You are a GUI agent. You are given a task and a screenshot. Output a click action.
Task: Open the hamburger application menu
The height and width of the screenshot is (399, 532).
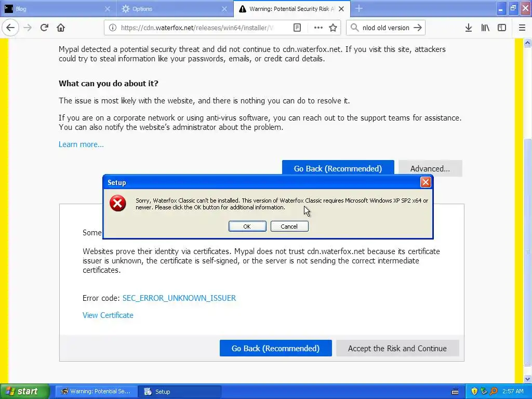pyautogui.click(x=522, y=28)
